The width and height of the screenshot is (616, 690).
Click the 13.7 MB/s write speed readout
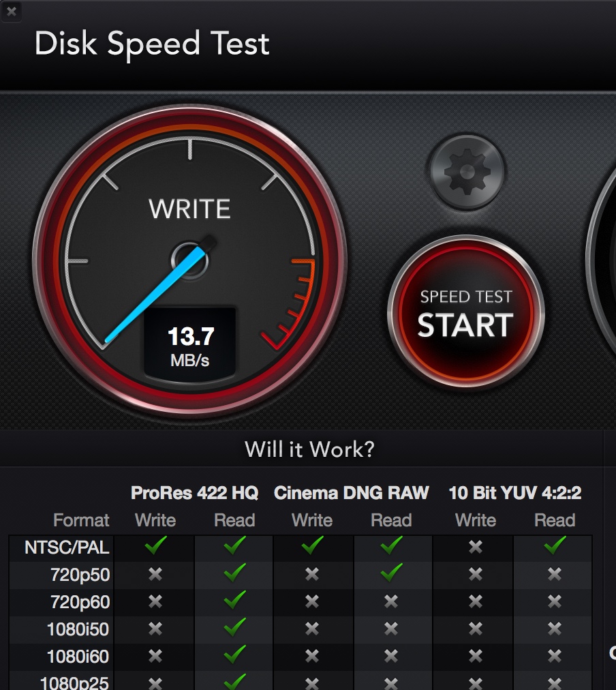(x=190, y=346)
